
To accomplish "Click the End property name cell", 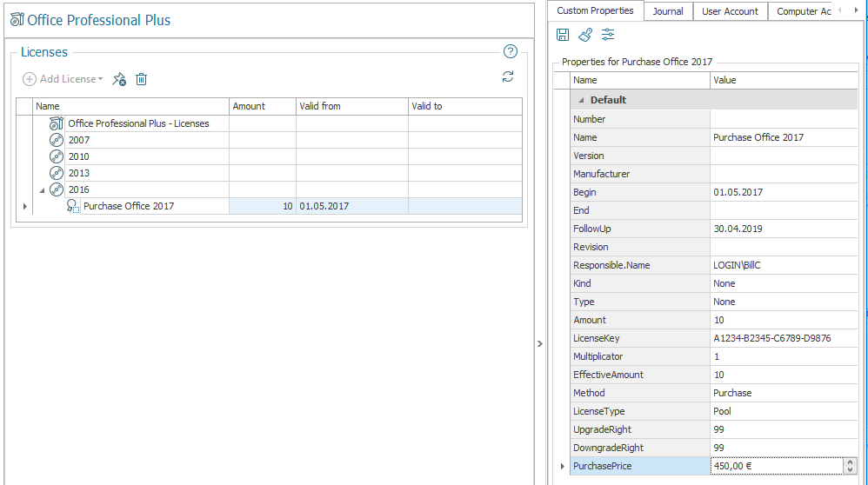I will tap(640, 210).
